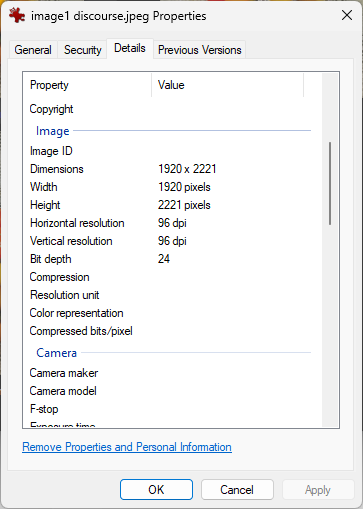Select the Details tab
Image resolution: width=363 pixels, height=509 pixels.
[130, 48]
